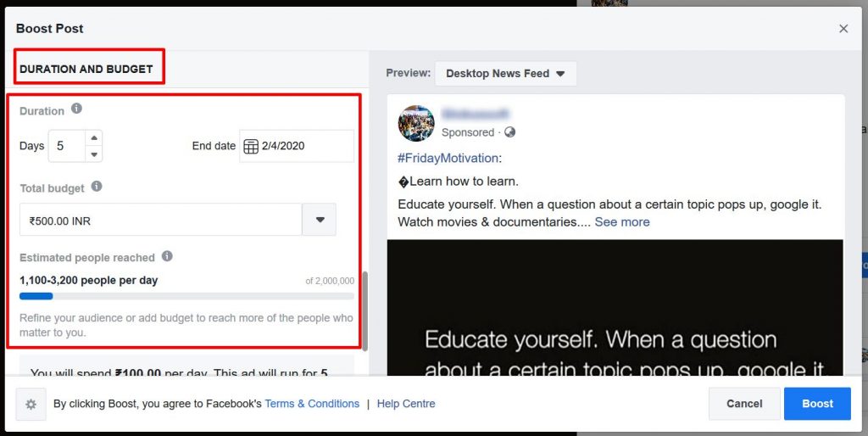868x436 pixels.
Task: Click the Boost Post dialog title
Action: [x=50, y=29]
